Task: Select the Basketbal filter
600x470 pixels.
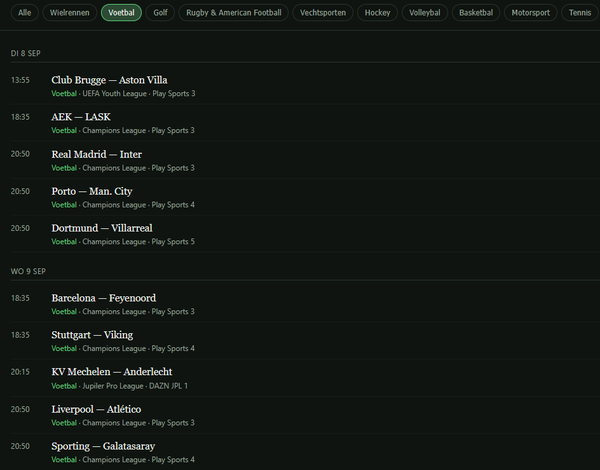Action: click(x=476, y=13)
